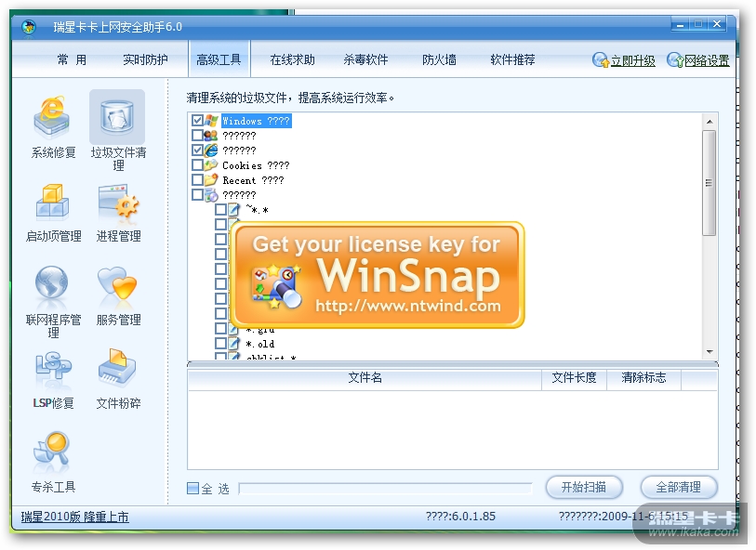Close the Rising Kaka window
The image size is (756, 550).
click(717, 24)
